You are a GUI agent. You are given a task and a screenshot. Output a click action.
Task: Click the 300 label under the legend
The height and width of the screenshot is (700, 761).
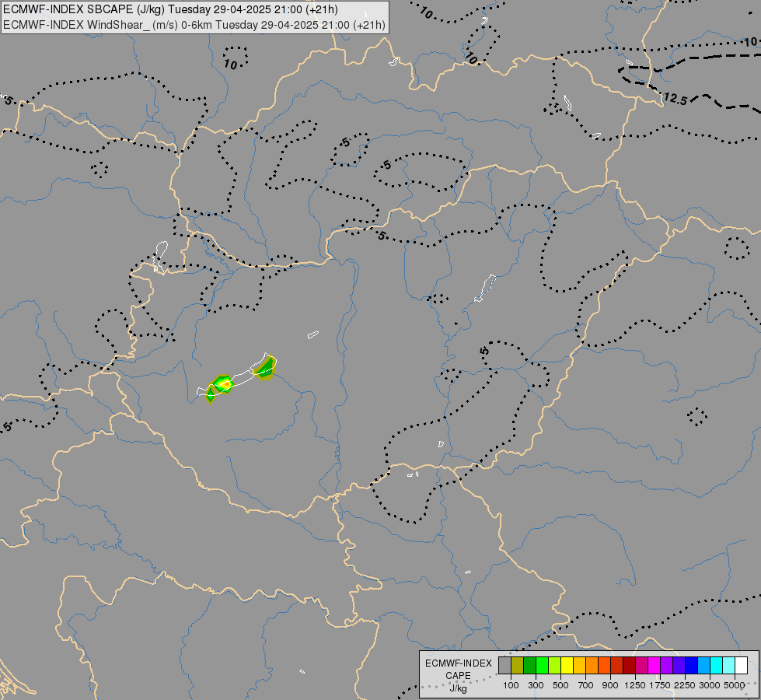click(x=536, y=685)
